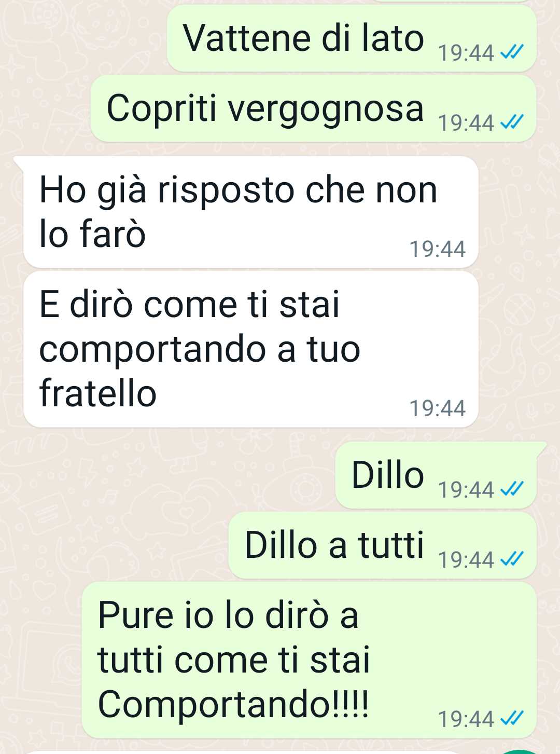Viewport: 560px width, 754px height.
Task: Tap the 19:44 timestamp under "lo farò"
Action: (438, 249)
